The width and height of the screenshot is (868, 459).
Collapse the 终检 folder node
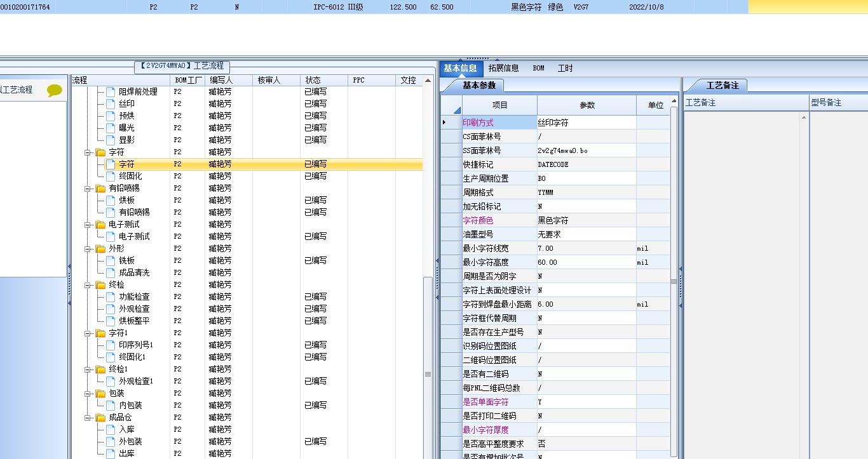point(88,285)
